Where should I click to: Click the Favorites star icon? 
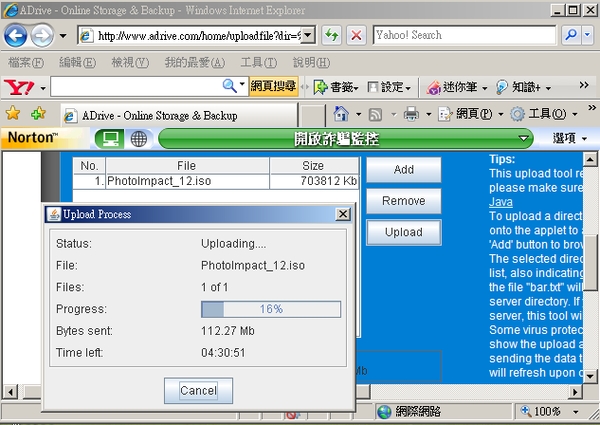[x=13, y=114]
